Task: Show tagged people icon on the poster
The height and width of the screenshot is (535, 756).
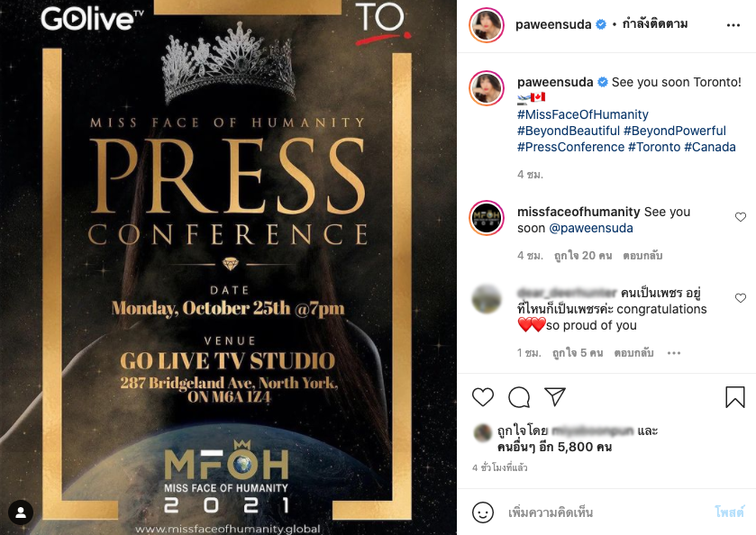Action: coord(21,512)
